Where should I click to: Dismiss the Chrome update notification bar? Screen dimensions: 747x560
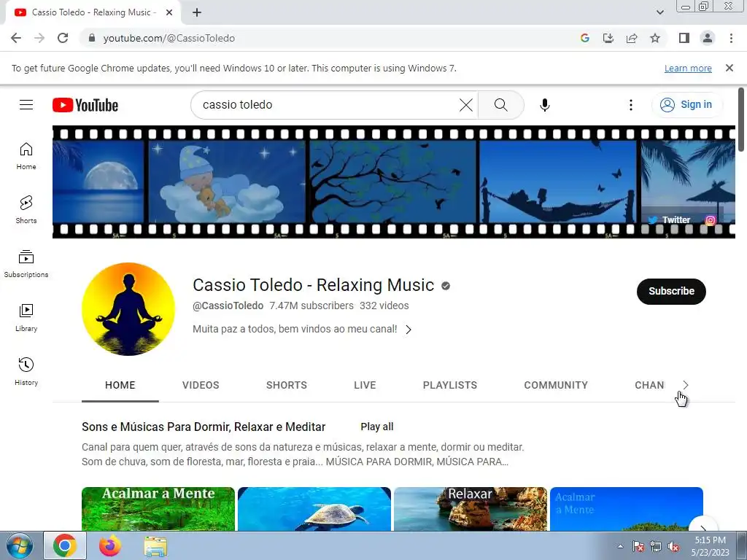tap(729, 68)
